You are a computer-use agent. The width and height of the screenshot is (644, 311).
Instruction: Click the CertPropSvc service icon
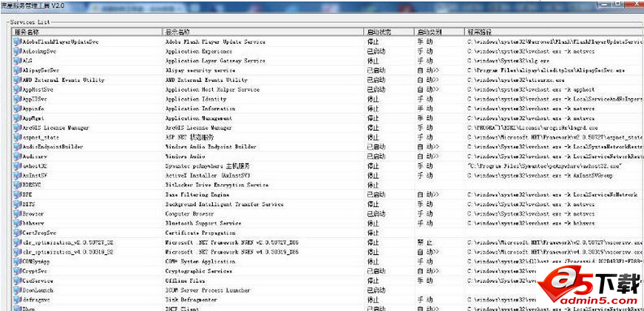(17, 233)
